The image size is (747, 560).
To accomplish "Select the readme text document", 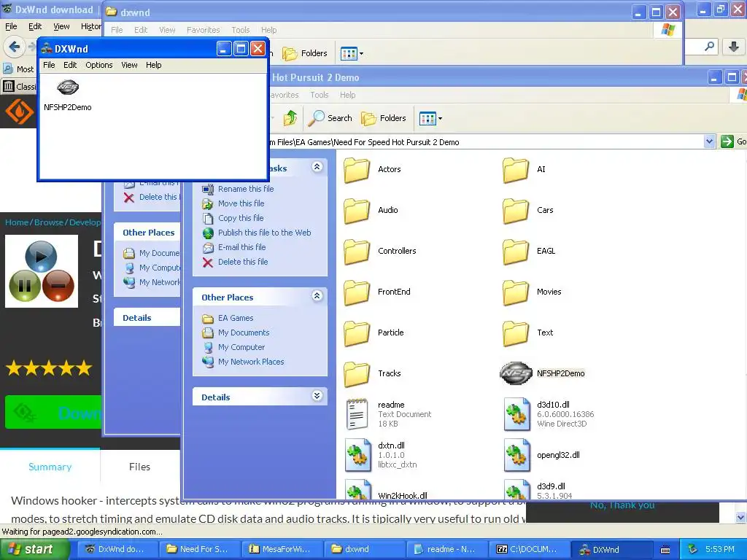I will tap(389, 414).
